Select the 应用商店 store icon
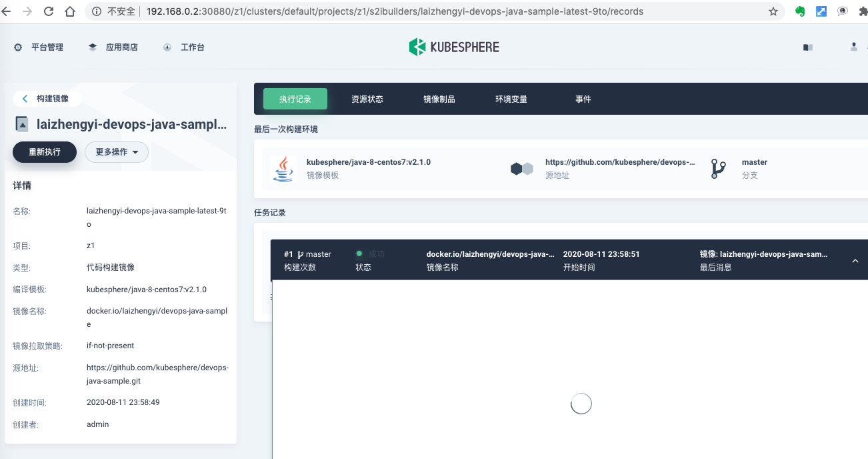 (92, 47)
